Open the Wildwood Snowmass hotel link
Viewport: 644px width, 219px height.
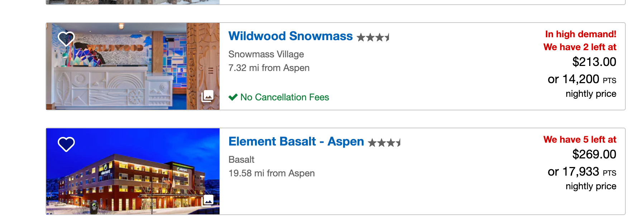[290, 36]
